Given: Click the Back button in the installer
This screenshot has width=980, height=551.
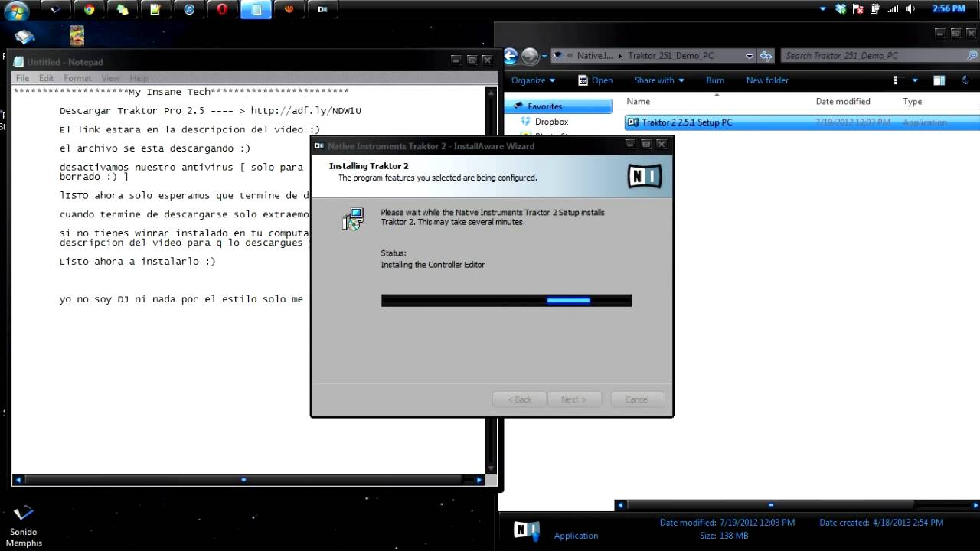Looking at the screenshot, I should click(x=520, y=399).
